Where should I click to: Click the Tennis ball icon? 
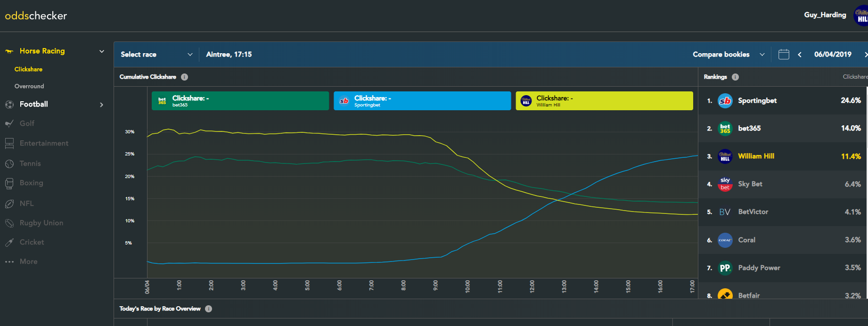coord(9,163)
